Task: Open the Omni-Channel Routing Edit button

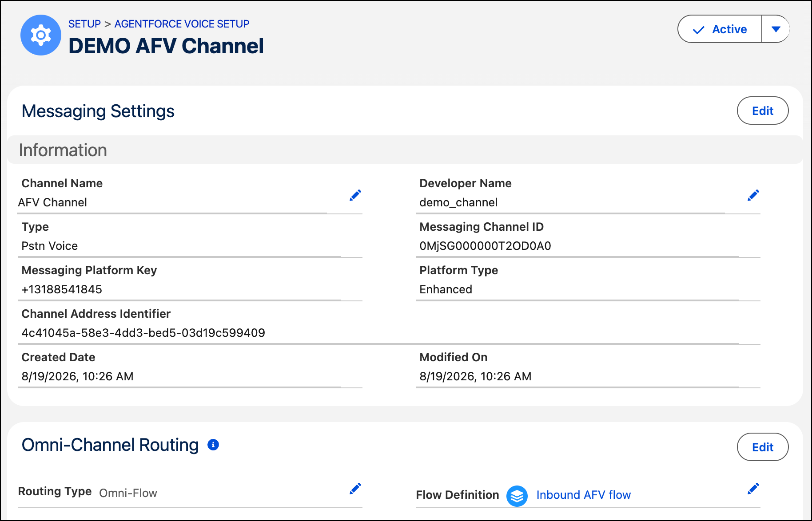Action: pyautogui.click(x=763, y=447)
